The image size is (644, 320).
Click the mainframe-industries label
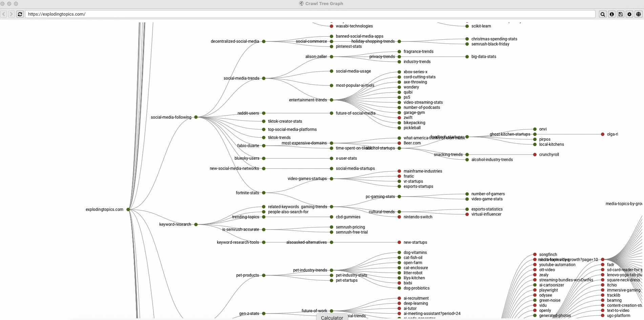(x=423, y=171)
